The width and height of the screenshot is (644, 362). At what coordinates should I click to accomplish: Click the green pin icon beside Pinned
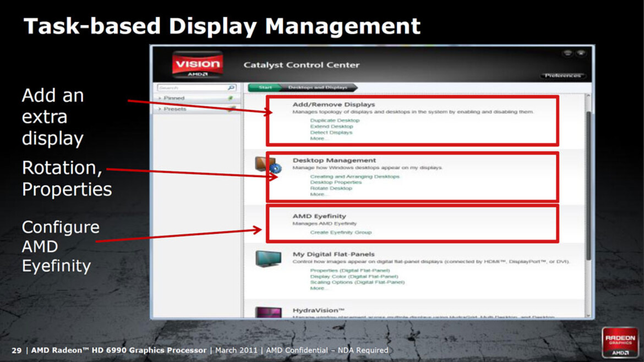[231, 98]
